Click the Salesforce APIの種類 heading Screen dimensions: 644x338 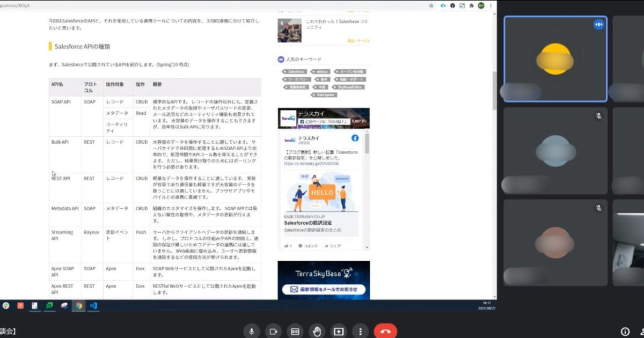83,47
